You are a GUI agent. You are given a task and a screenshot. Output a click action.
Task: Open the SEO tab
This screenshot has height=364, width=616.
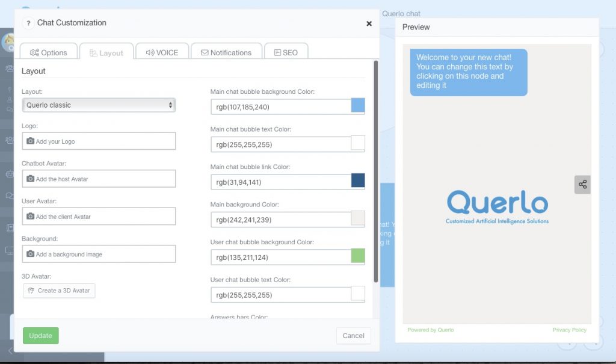pos(286,52)
